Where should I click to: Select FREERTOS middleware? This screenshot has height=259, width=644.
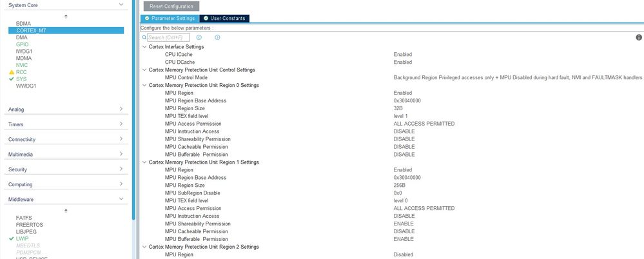[x=29, y=224]
